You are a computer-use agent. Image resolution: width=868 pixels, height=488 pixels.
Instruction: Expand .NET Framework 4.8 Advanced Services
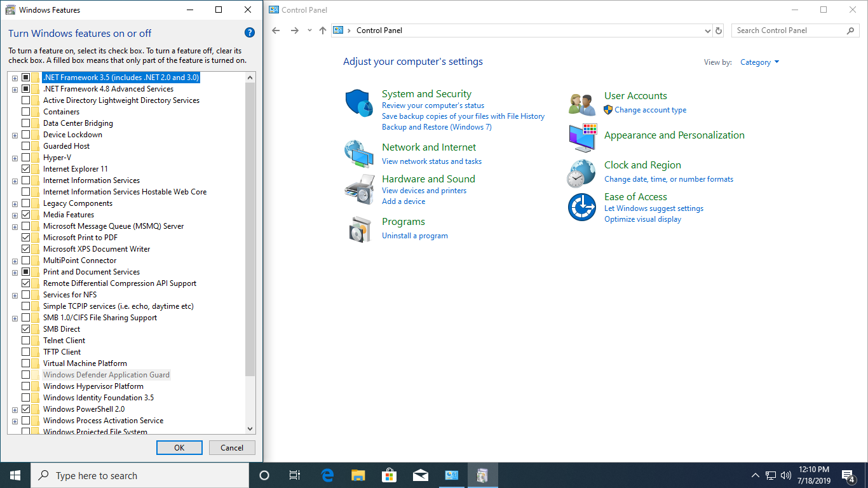click(x=15, y=89)
